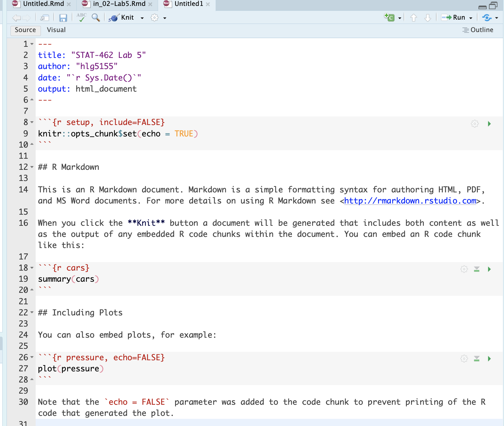Minimize the source pane
The height and width of the screenshot is (426, 504).
coord(482,7)
